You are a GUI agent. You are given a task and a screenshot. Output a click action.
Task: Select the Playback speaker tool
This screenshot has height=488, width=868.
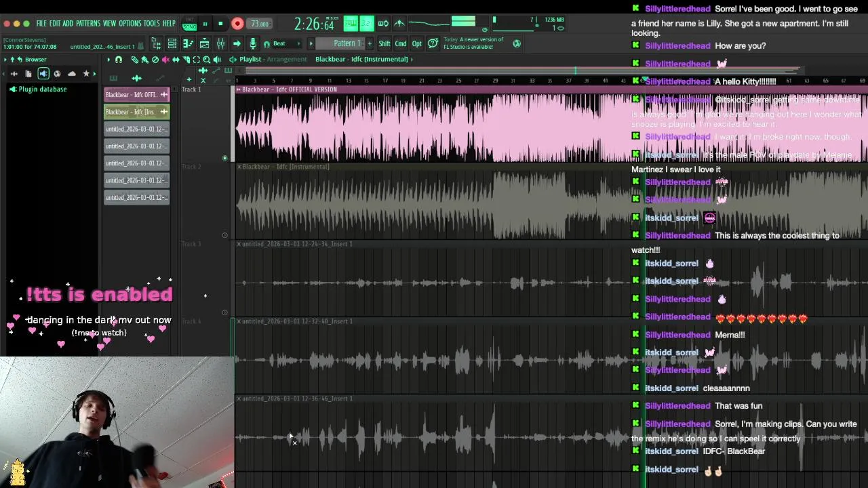click(217, 60)
